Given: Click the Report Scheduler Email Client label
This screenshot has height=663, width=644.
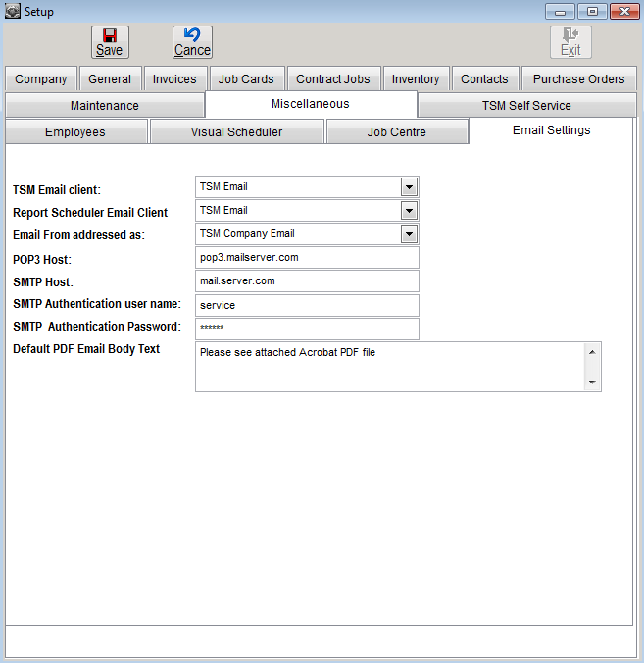Looking at the screenshot, I should click(x=90, y=212).
